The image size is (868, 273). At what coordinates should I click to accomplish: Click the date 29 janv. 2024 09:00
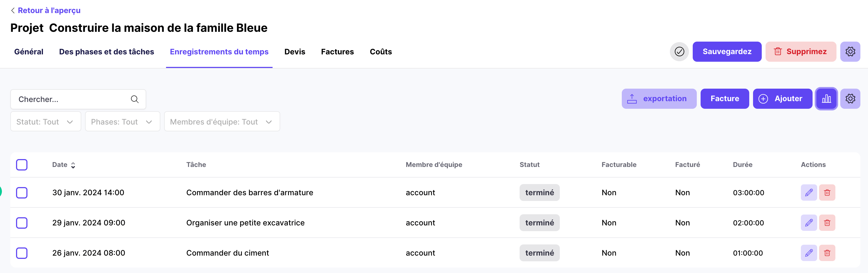(x=89, y=223)
